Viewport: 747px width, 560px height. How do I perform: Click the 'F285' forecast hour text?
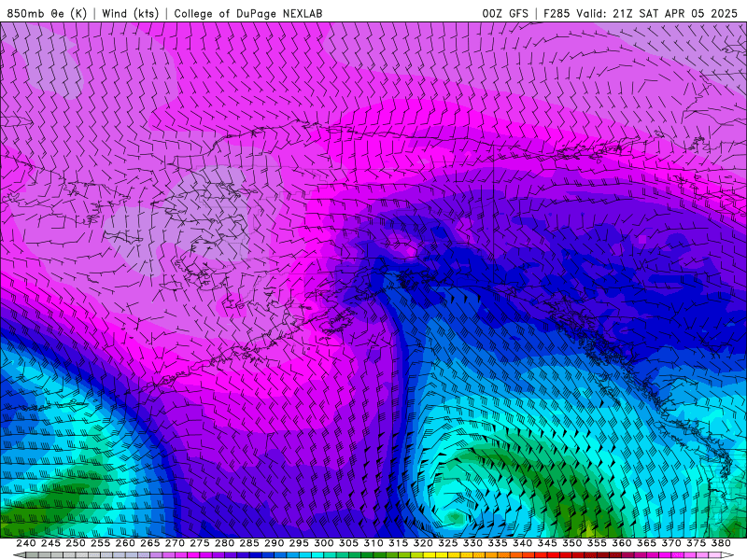pos(557,13)
